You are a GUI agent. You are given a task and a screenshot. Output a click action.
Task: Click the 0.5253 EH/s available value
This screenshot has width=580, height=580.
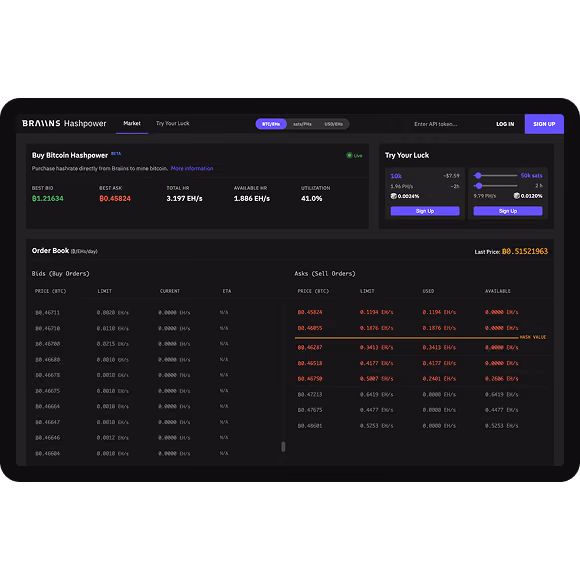click(x=502, y=426)
